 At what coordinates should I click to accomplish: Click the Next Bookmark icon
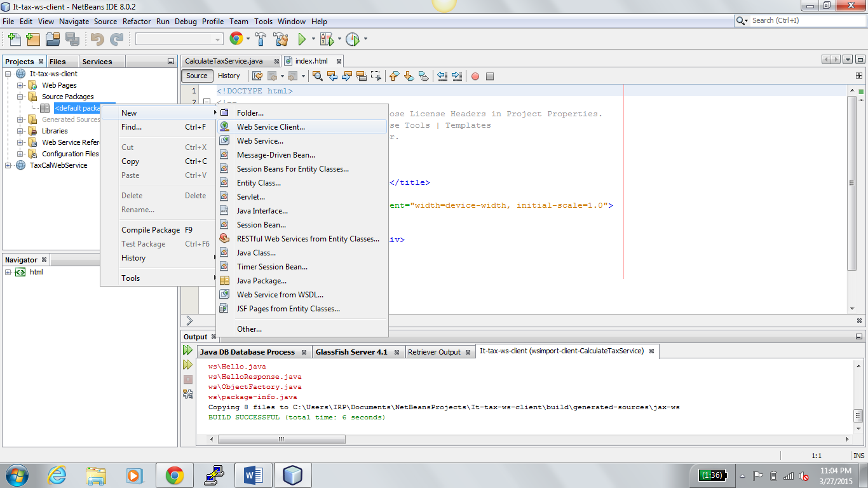click(x=409, y=76)
